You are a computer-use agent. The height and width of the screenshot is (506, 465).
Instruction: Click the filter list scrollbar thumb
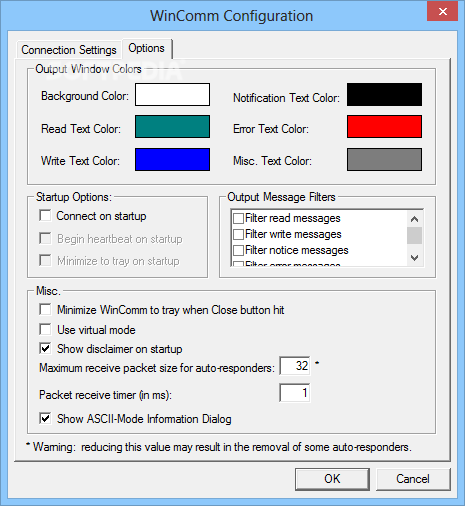[x=414, y=235]
